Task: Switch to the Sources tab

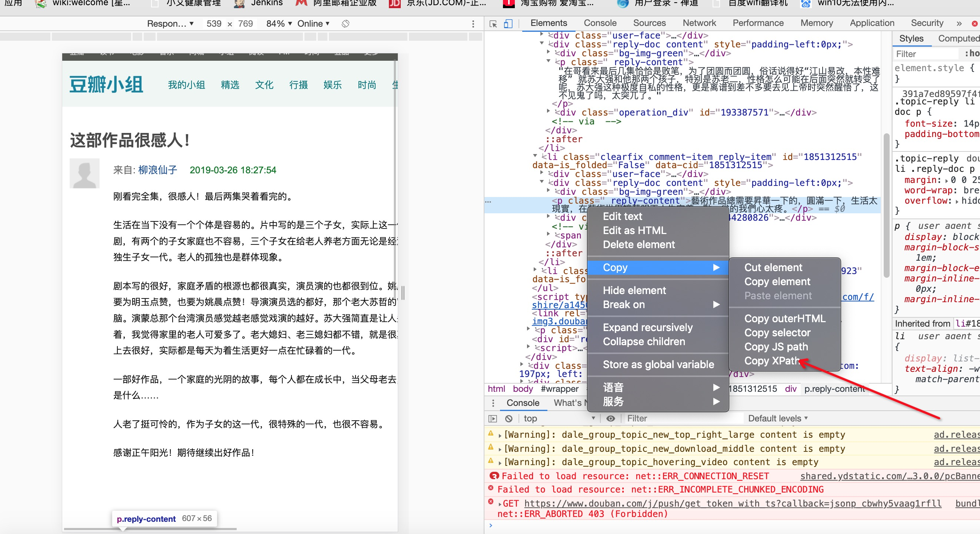Action: (x=649, y=23)
